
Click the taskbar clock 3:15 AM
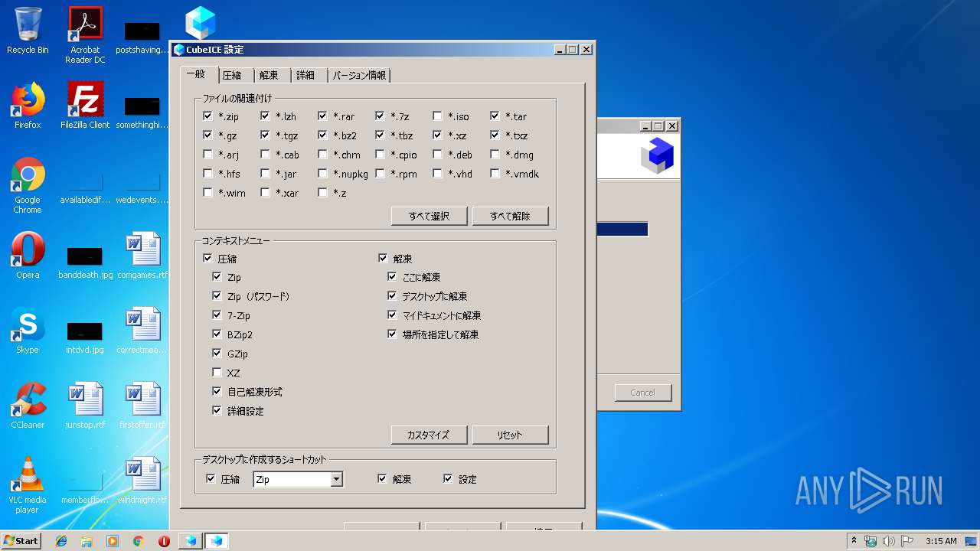point(941,541)
